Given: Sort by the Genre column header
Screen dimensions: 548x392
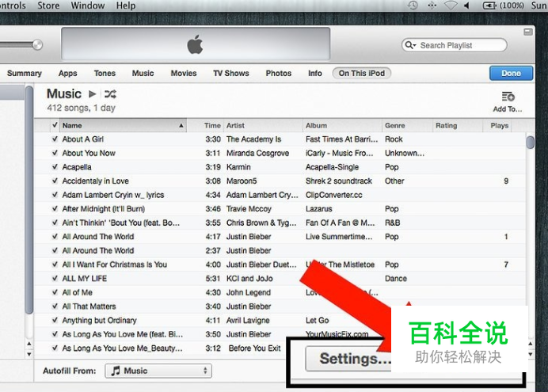Looking at the screenshot, I should pyautogui.click(x=407, y=125).
